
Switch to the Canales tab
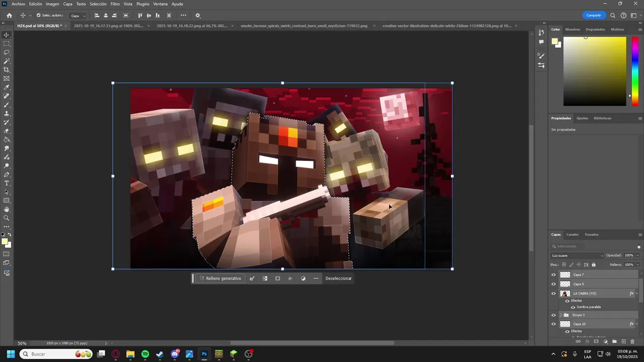click(x=573, y=234)
